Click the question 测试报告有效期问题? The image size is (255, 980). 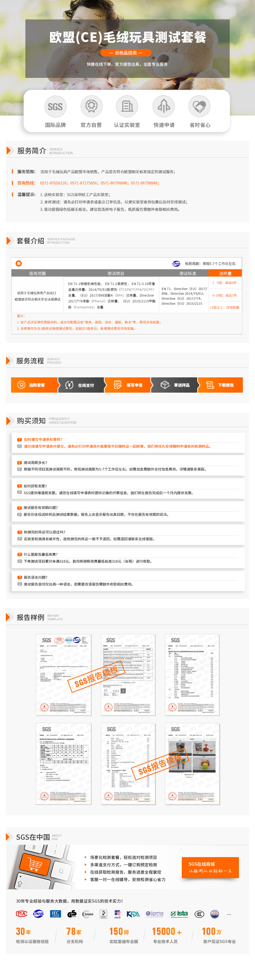coord(41,507)
